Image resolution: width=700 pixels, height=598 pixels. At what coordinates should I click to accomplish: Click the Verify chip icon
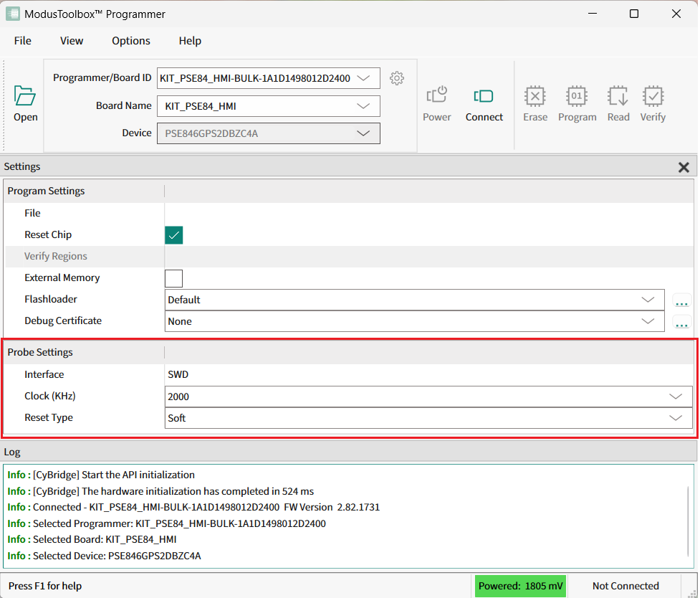point(653,95)
